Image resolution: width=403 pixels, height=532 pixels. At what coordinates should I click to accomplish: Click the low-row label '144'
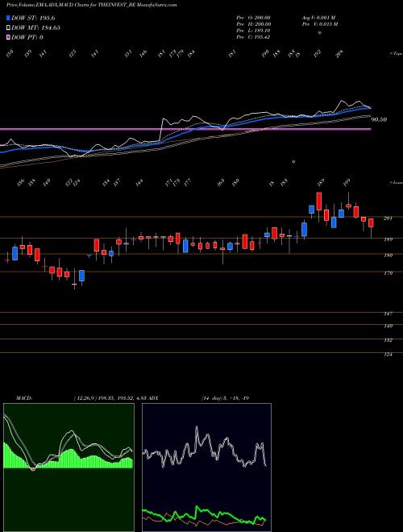click(139, 183)
